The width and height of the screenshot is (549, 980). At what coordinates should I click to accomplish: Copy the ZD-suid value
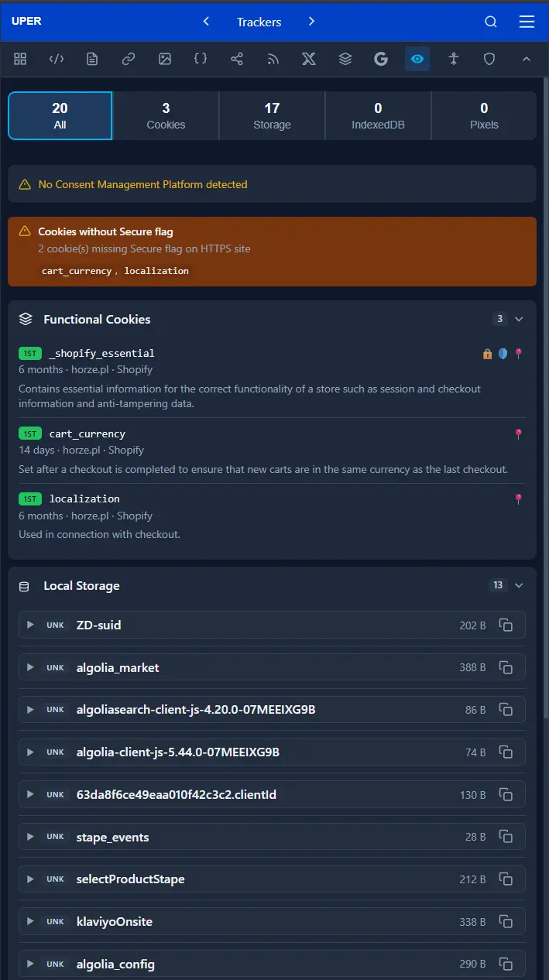coord(506,625)
